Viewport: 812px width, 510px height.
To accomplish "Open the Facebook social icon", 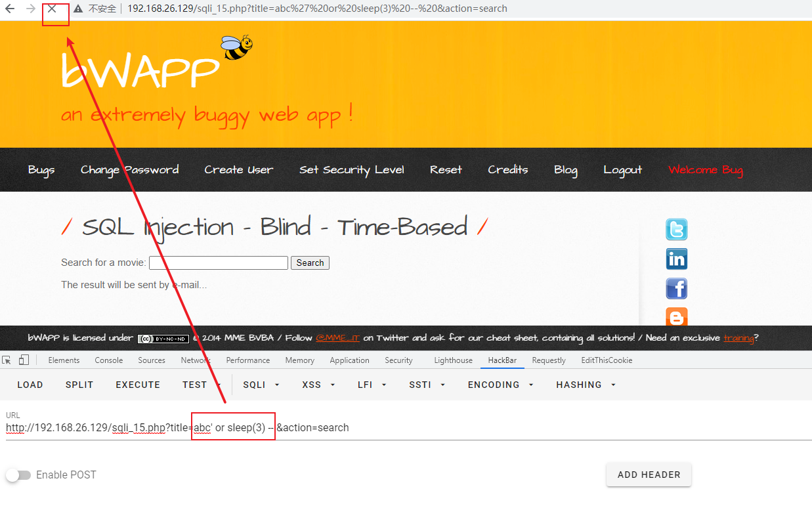I will point(677,288).
